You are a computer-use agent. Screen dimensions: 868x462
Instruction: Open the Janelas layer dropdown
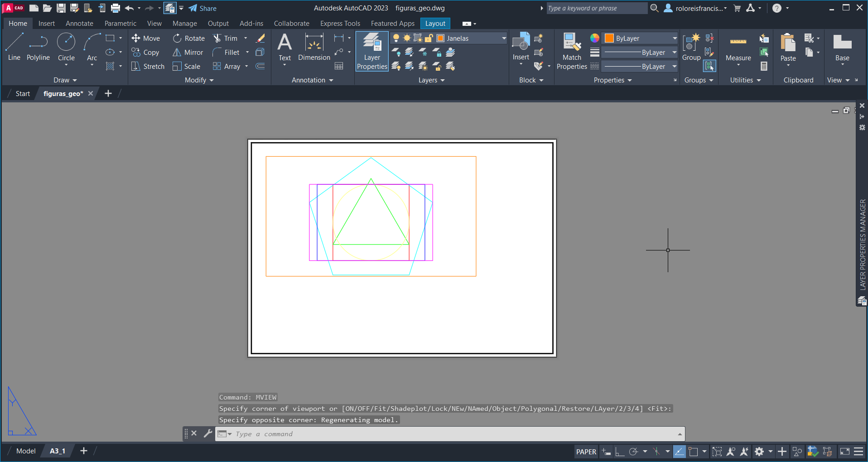504,38
